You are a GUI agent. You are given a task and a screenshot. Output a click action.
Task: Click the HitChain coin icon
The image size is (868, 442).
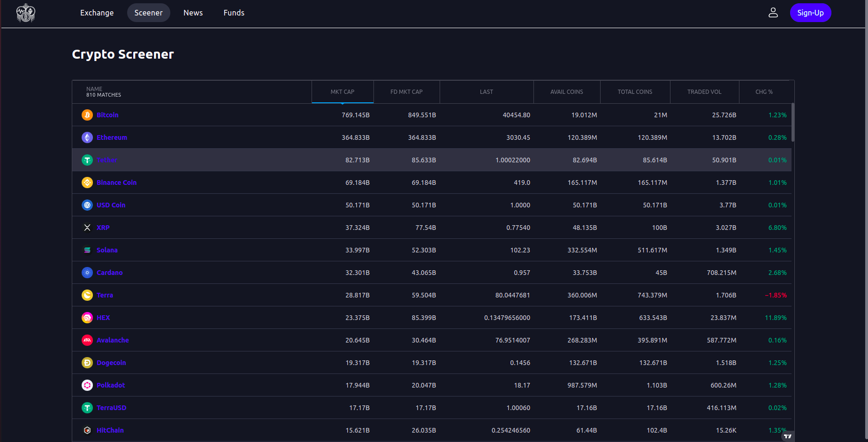pos(87,430)
